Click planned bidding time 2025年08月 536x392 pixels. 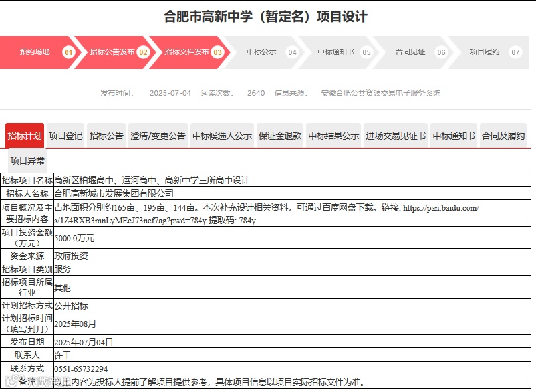click(x=75, y=324)
